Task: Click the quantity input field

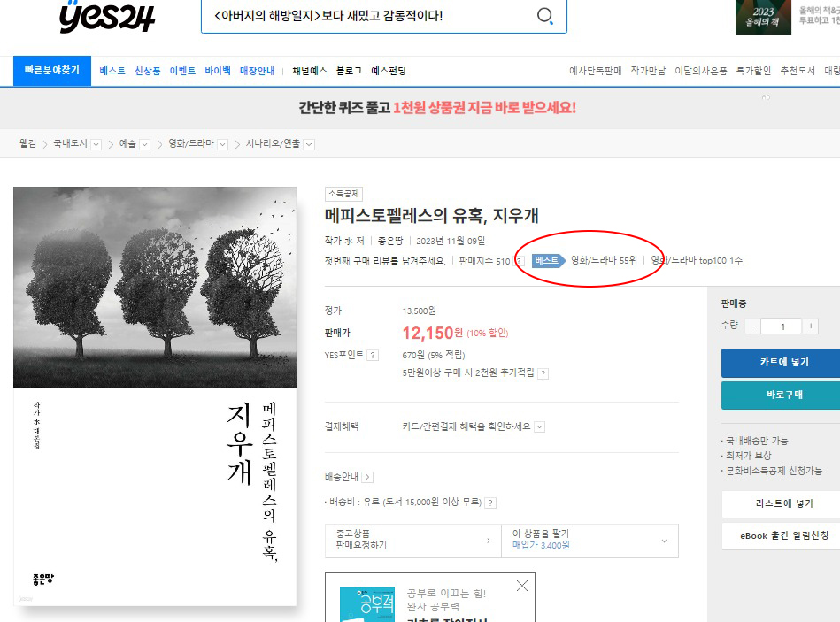Action: [x=782, y=326]
